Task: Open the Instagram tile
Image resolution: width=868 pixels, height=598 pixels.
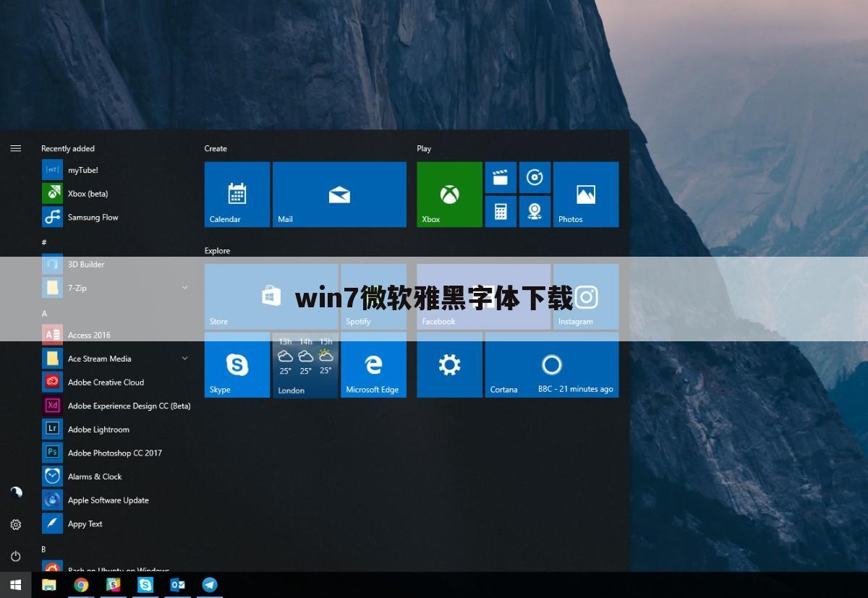Action: (586, 296)
